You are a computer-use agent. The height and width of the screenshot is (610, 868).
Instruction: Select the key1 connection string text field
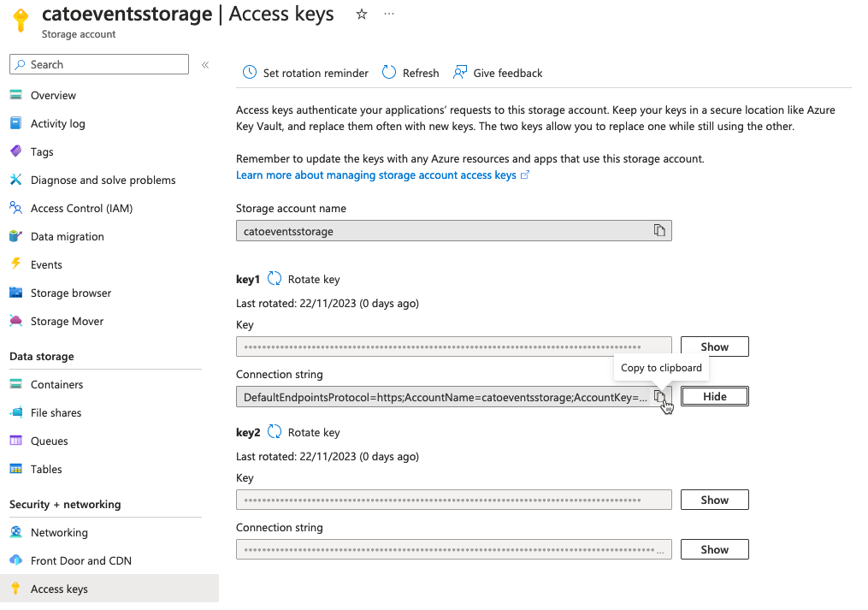tap(445, 397)
